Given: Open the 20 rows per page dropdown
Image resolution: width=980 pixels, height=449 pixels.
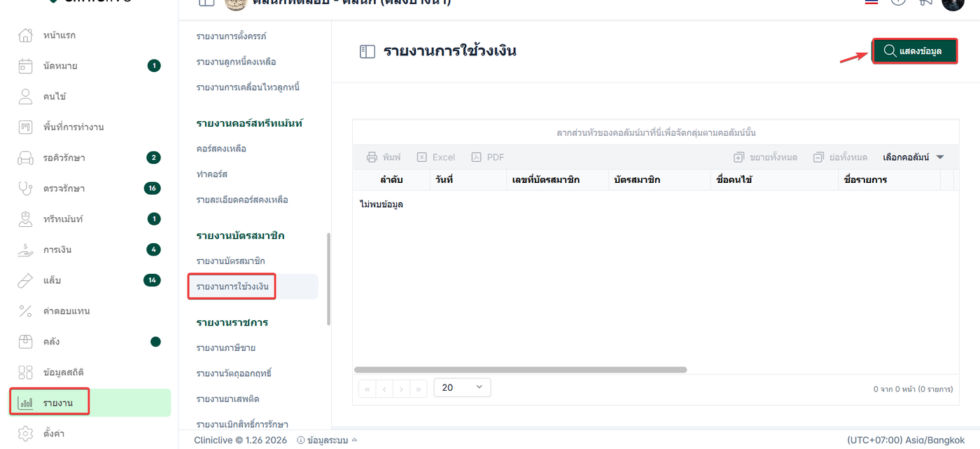Looking at the screenshot, I should 463,387.
